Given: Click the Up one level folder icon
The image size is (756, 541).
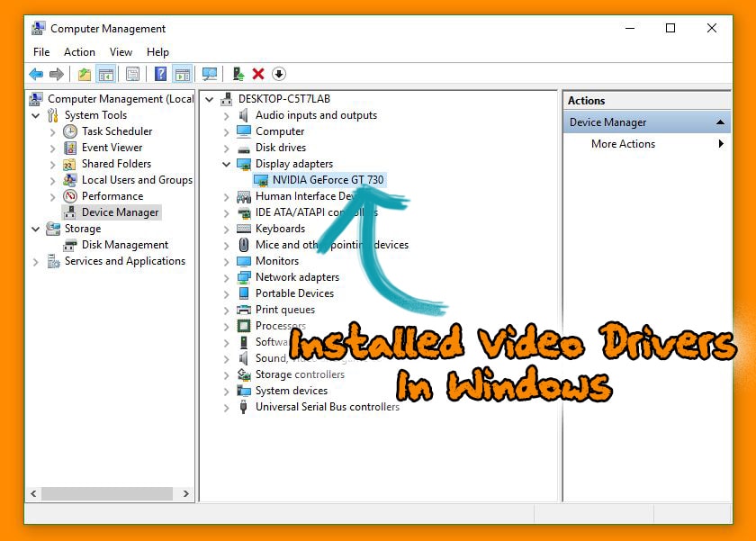Looking at the screenshot, I should pos(85,74).
